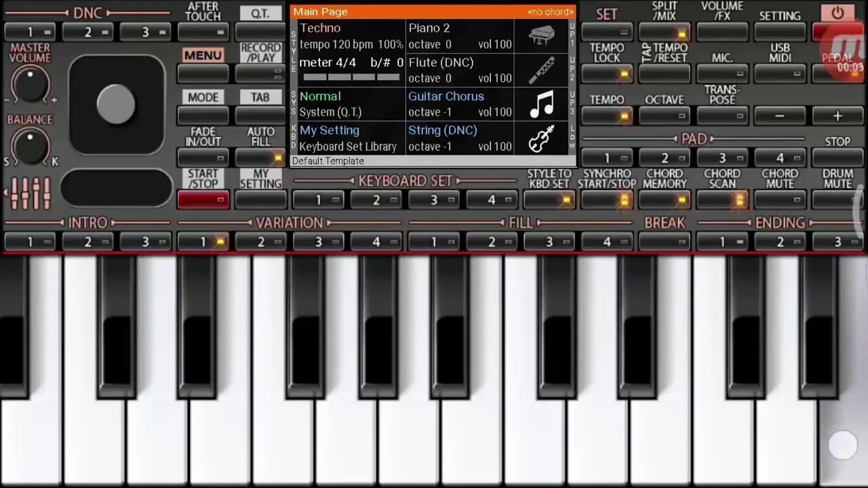This screenshot has height=488, width=868.
Task: Tap the SET button
Action: [607, 32]
